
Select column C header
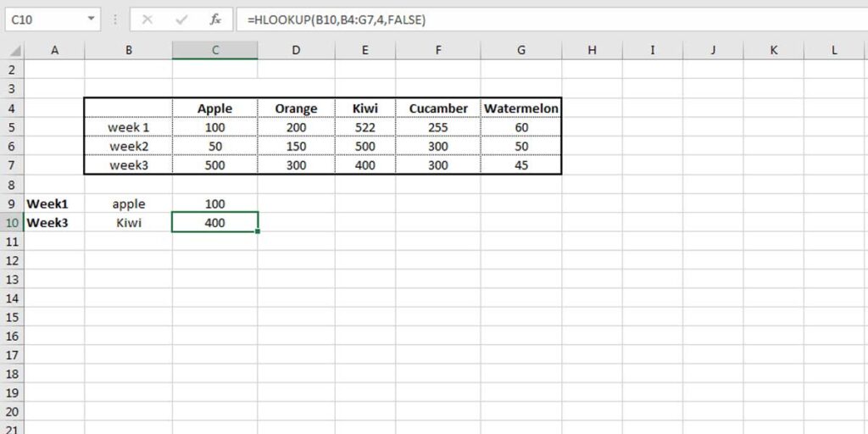pyautogui.click(x=214, y=50)
